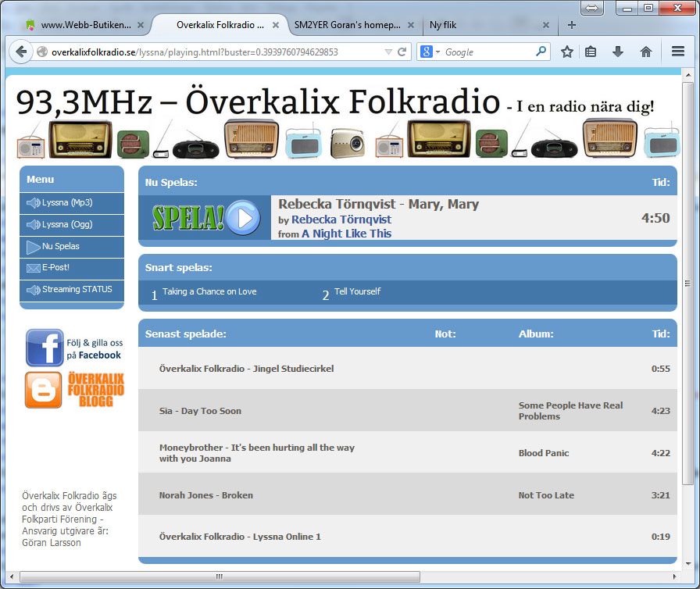
Task: Go back with the browser back arrow
Action: [x=21, y=52]
